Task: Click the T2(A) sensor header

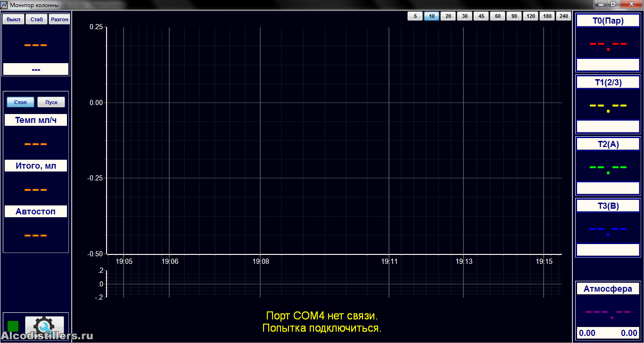Action: point(608,144)
